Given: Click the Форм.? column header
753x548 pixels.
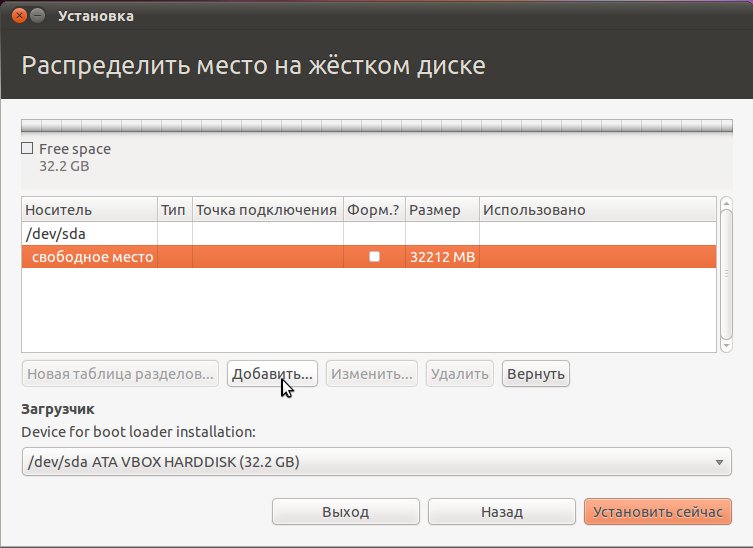Looking at the screenshot, I should (375, 210).
